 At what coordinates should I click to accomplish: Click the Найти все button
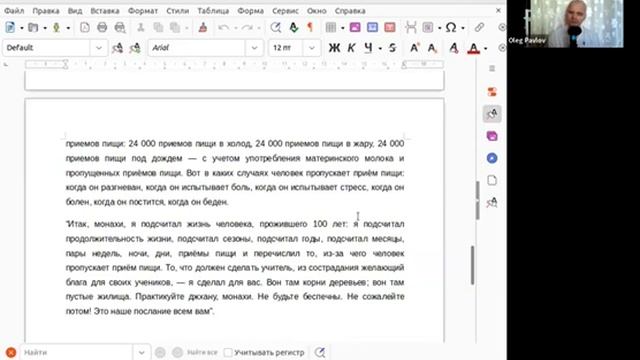click(x=202, y=352)
